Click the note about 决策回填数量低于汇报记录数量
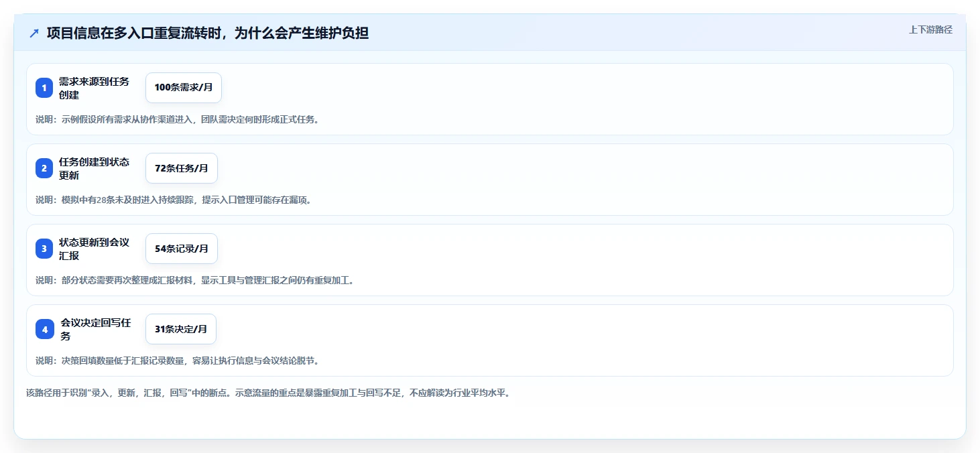The image size is (980, 453). pos(177,361)
